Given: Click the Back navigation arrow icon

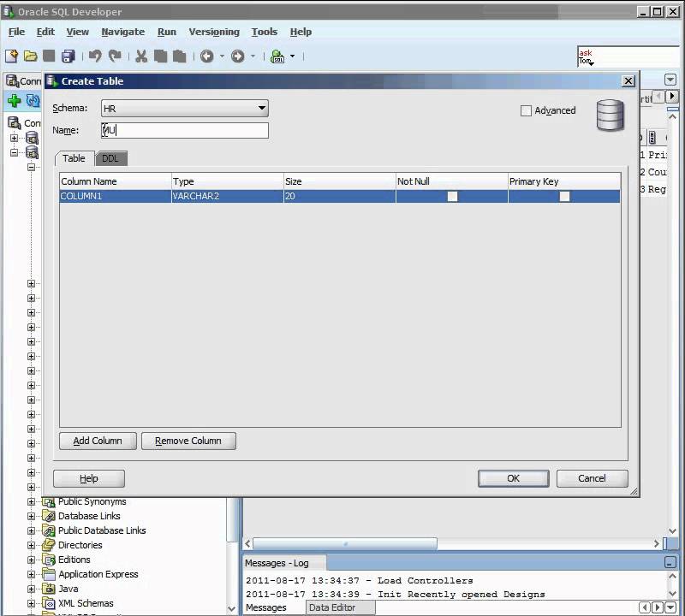Looking at the screenshot, I should 207,56.
